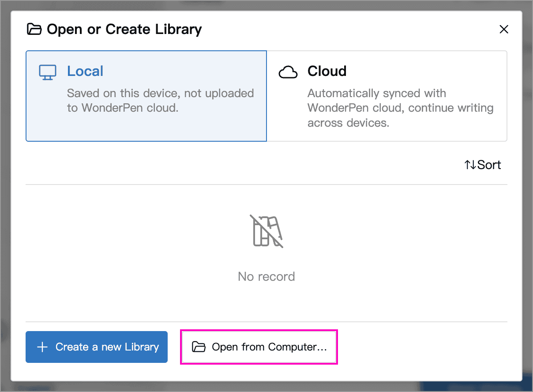Close the Open or Create Library dialog
The width and height of the screenshot is (533, 392).
tap(504, 30)
